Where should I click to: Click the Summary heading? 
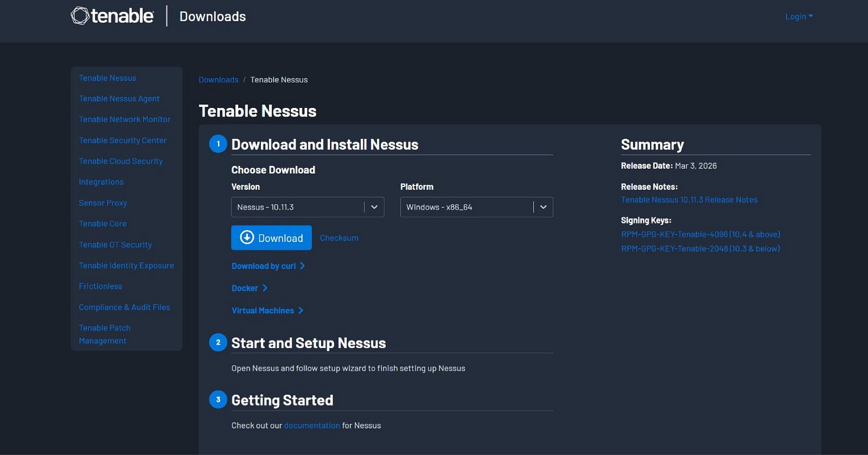tap(652, 145)
